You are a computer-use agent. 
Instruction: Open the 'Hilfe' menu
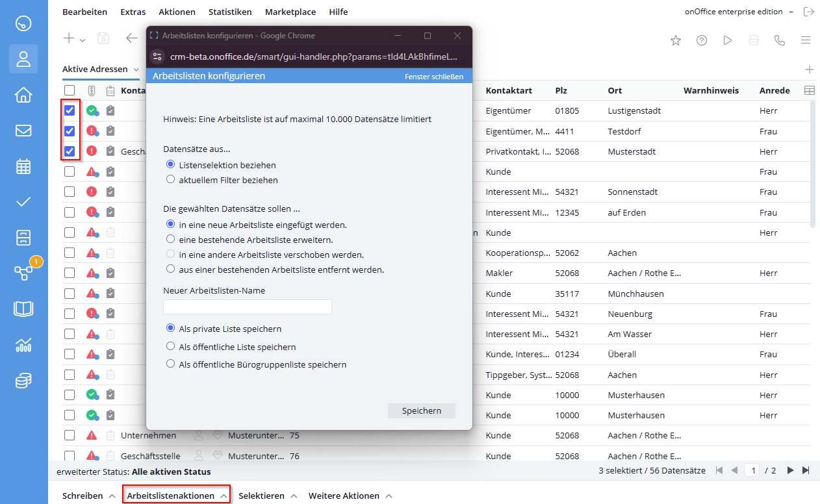tap(339, 12)
